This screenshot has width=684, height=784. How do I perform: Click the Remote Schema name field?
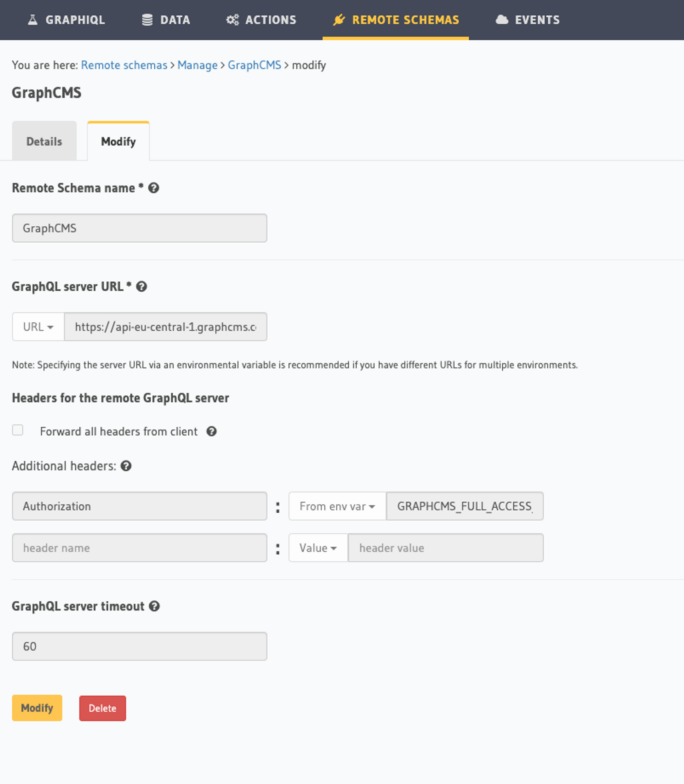click(139, 228)
